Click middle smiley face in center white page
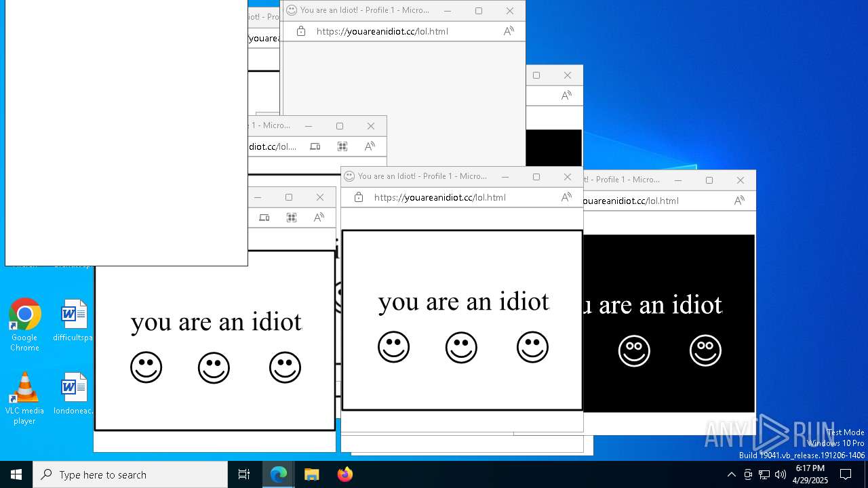The image size is (868, 488). (x=462, y=347)
